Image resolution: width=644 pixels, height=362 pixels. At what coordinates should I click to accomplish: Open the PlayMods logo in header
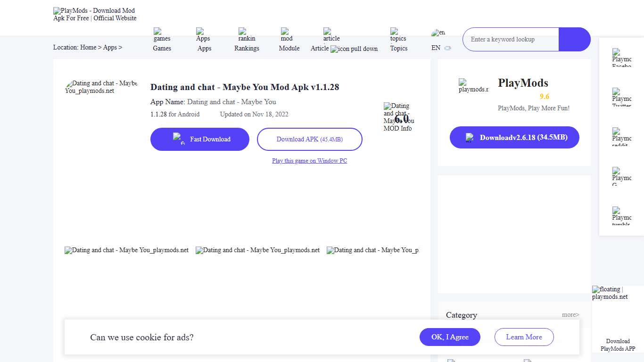point(95,15)
